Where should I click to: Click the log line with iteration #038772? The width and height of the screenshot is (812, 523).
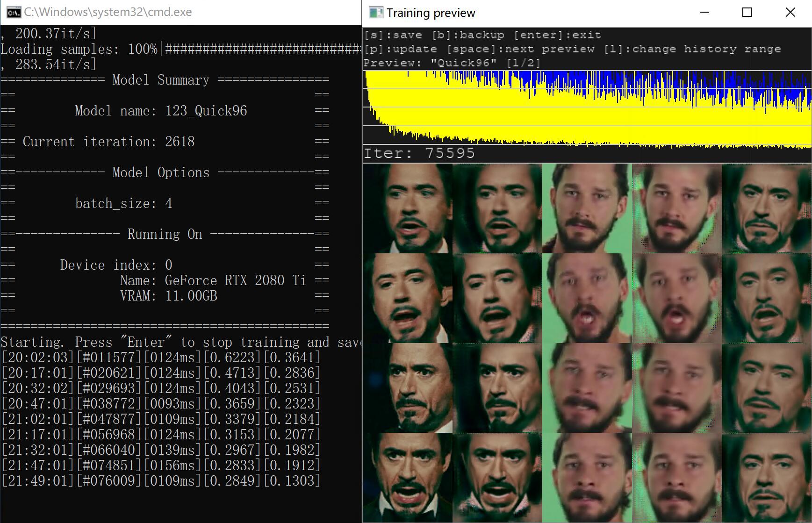161,404
